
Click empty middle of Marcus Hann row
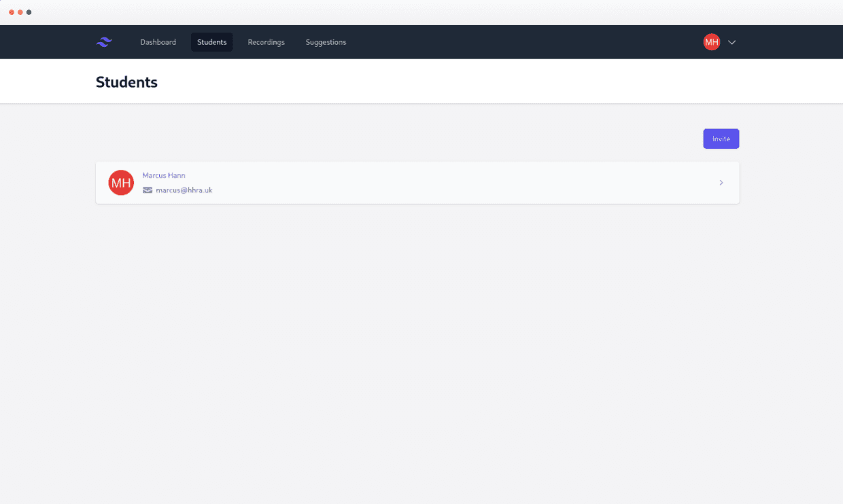[x=442, y=183]
